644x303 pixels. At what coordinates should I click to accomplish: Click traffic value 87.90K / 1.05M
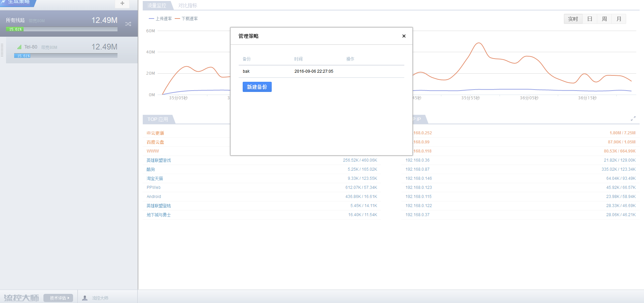tap(622, 142)
